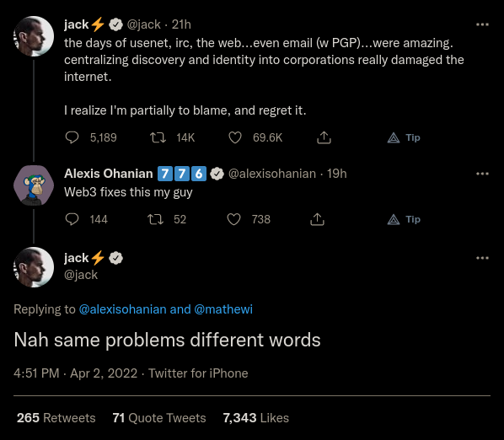Reply to Alexis Ohanian's Web3 tweet
The image size is (504, 440).
[72, 219]
